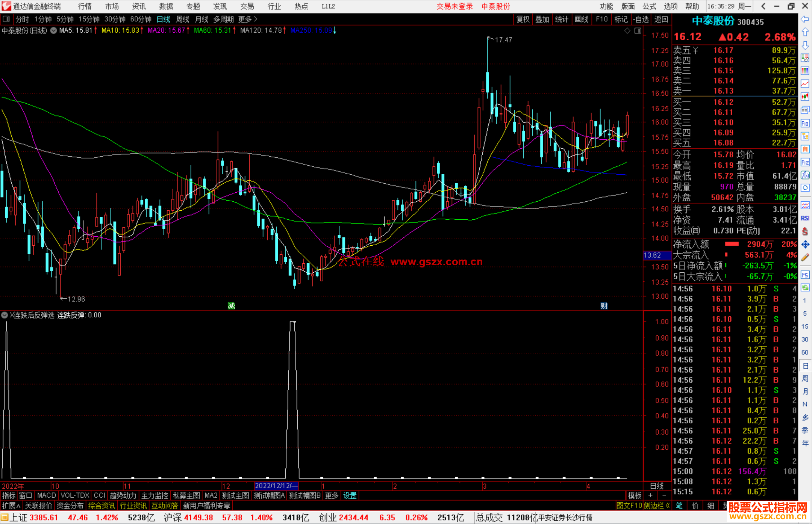812x524 pixels.
Task: Toggle the round icon beside 中泰股份(日线) label
Action: pyautogui.click(x=54, y=31)
